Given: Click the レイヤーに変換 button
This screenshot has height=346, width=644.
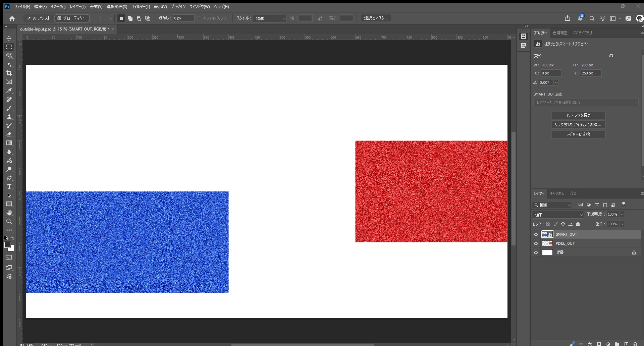Looking at the screenshot, I should [578, 134].
